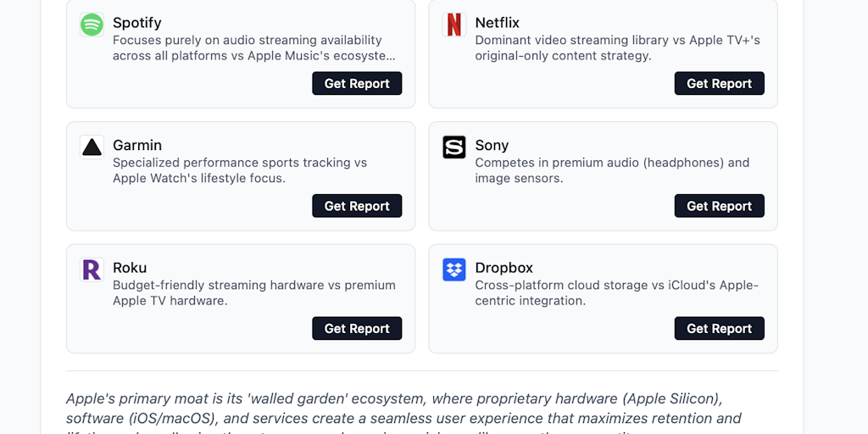The image size is (868, 434).
Task: Get the report for Spotify
Action: pyautogui.click(x=357, y=83)
